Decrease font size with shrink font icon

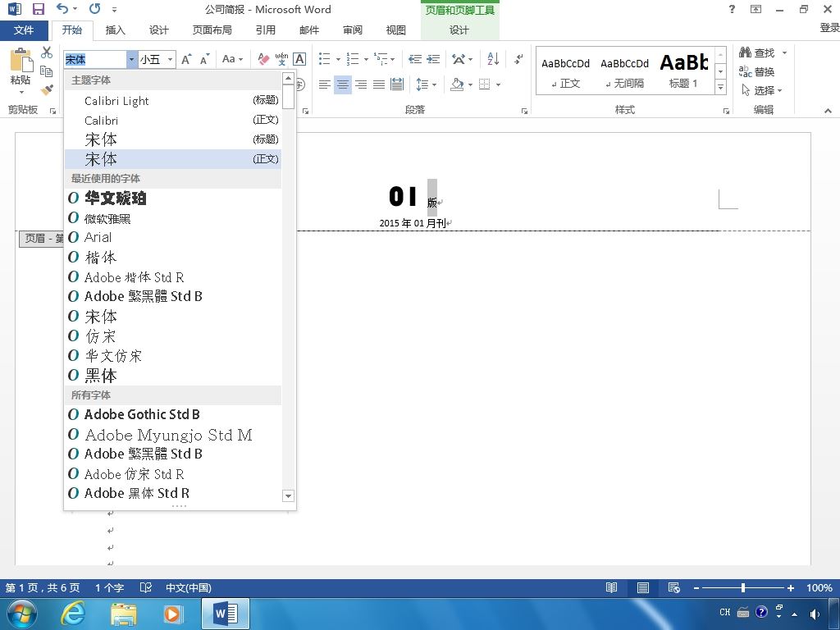pos(204,59)
